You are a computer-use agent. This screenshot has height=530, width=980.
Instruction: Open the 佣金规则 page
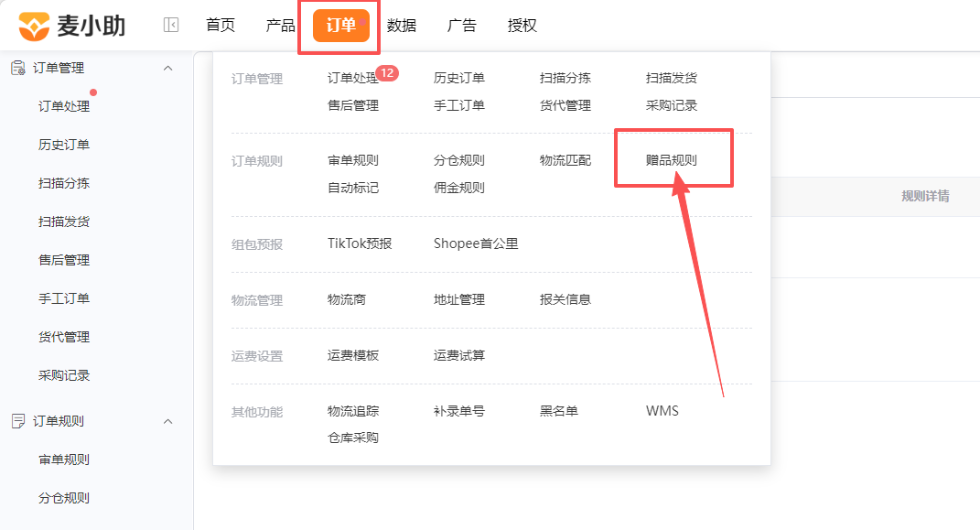click(x=459, y=189)
